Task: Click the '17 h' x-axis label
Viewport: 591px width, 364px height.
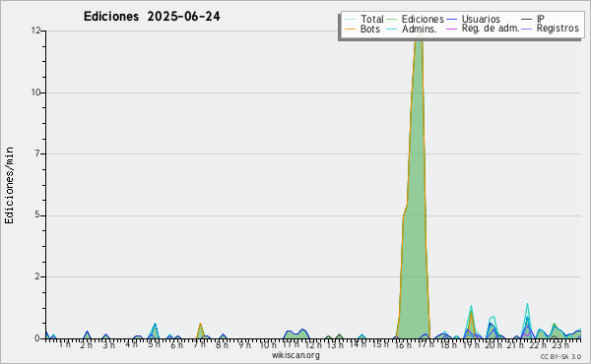Action: pyautogui.click(x=426, y=344)
